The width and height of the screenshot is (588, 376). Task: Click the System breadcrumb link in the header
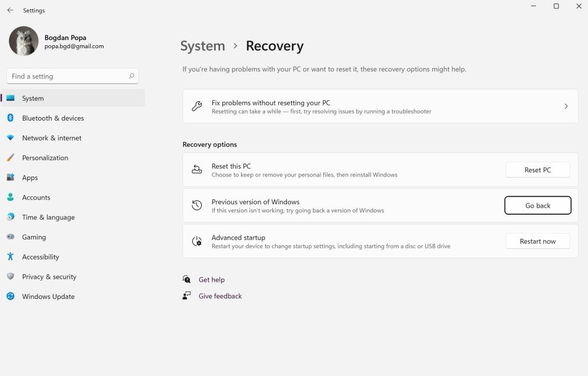tap(202, 46)
